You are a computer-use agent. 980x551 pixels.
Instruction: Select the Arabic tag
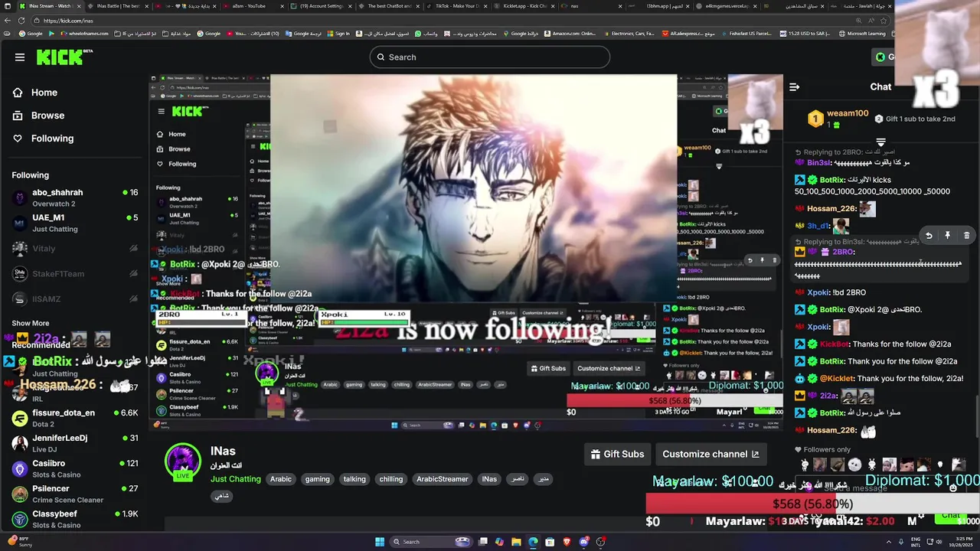click(x=281, y=479)
